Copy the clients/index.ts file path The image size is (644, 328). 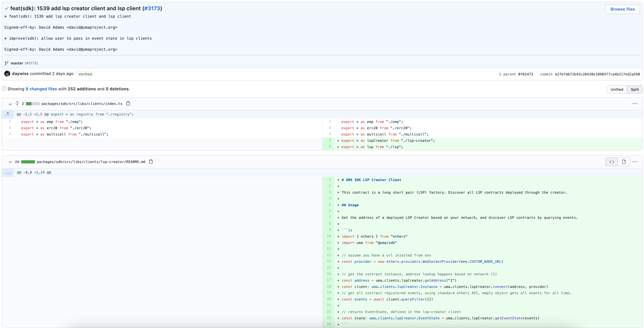pyautogui.click(x=128, y=103)
